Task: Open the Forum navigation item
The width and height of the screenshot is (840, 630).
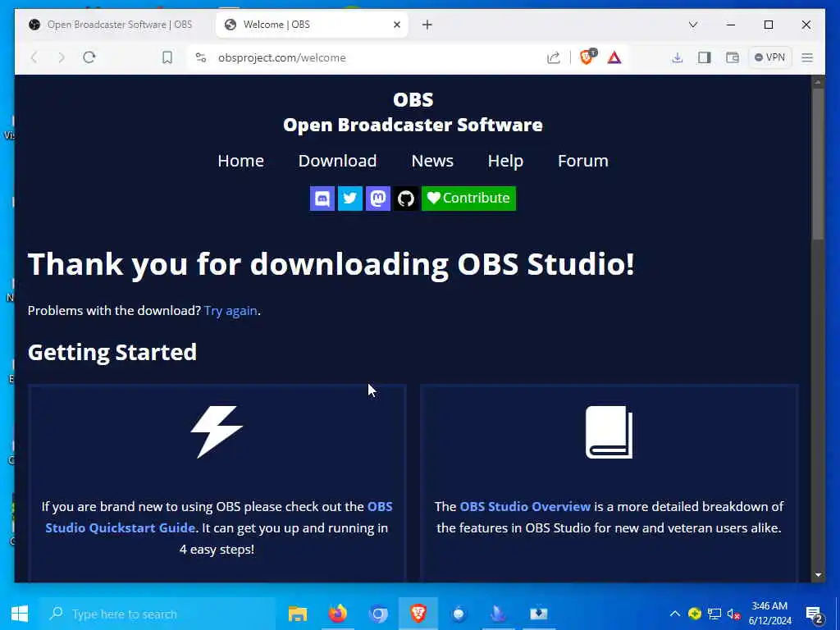Action: pos(583,161)
